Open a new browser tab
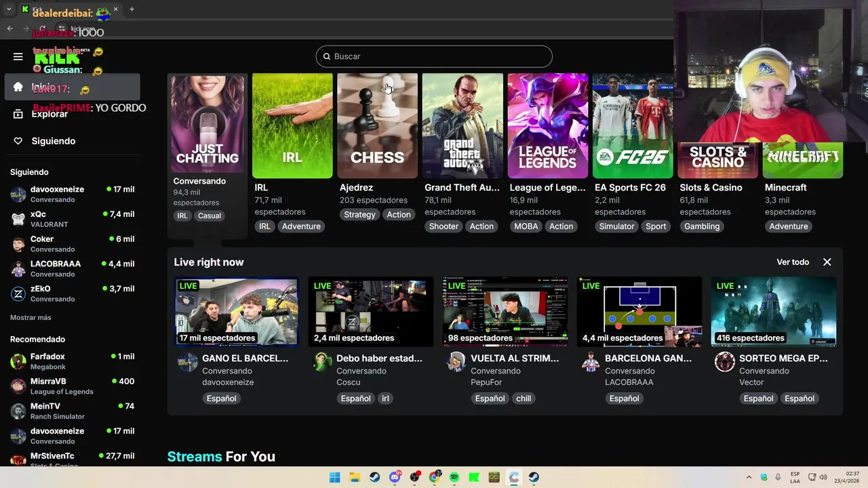 (132, 9)
